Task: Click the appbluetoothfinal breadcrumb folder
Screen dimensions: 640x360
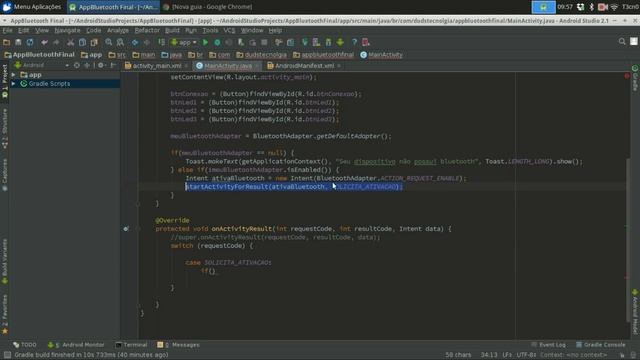Action: (x=323, y=55)
